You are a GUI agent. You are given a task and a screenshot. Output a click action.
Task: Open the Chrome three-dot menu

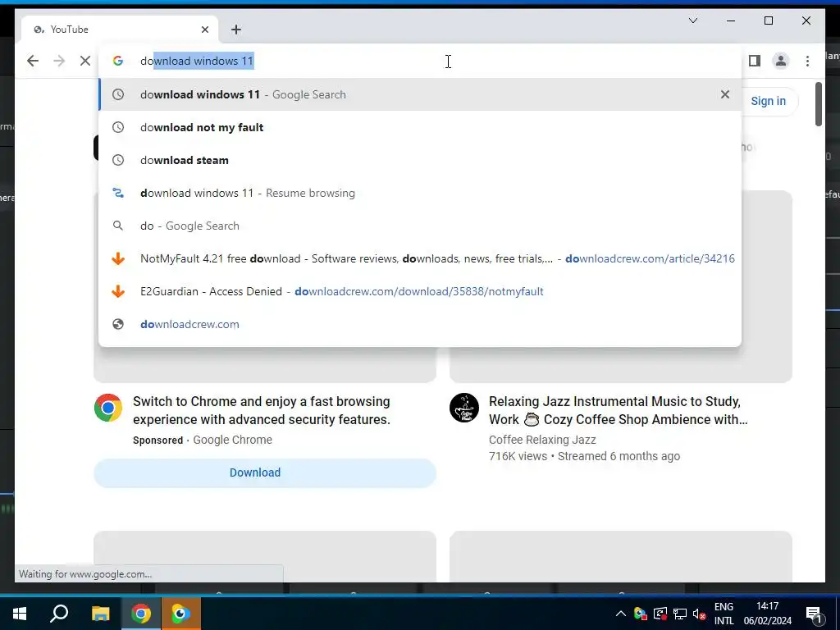click(807, 61)
